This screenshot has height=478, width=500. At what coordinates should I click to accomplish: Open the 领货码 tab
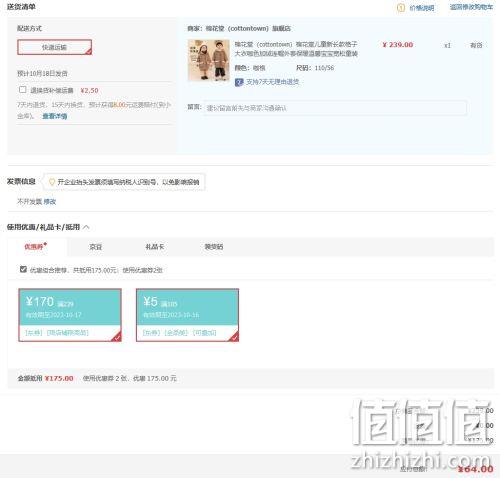(214, 247)
